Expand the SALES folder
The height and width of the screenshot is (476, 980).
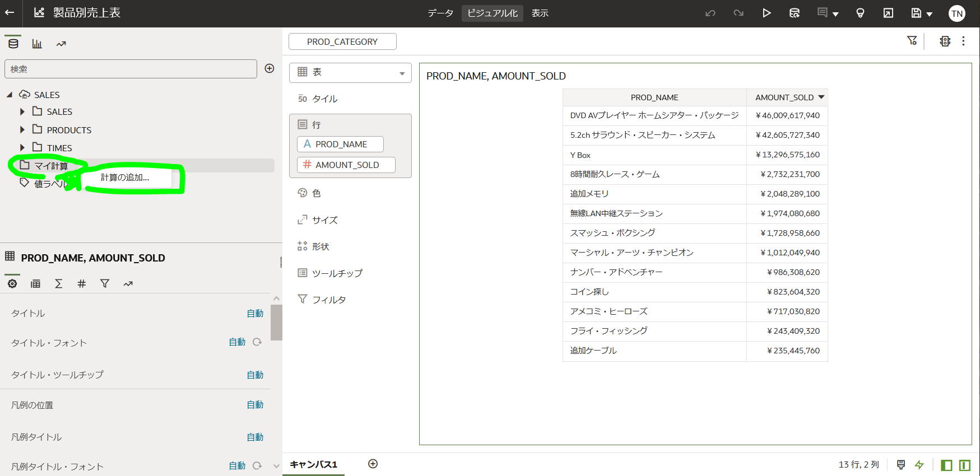pyautogui.click(x=22, y=111)
